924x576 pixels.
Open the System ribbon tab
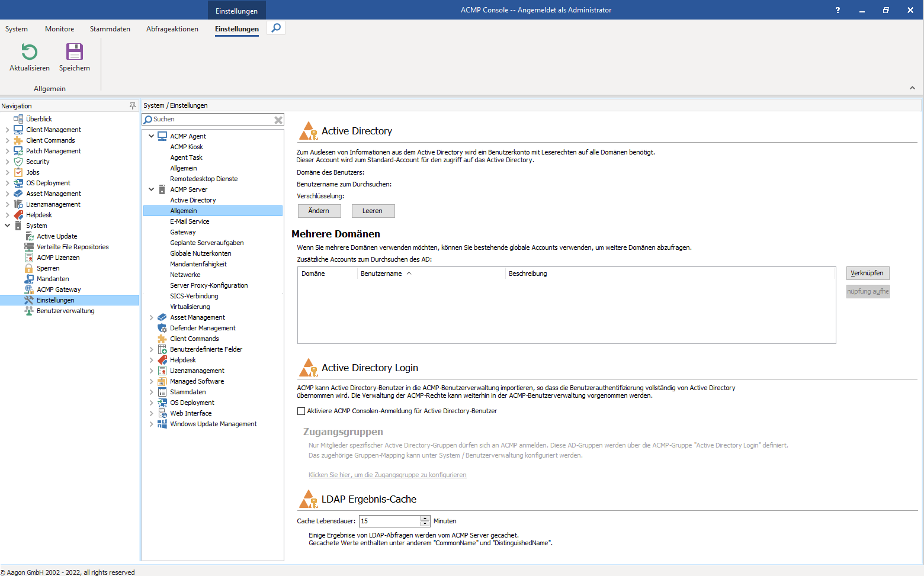(17, 29)
